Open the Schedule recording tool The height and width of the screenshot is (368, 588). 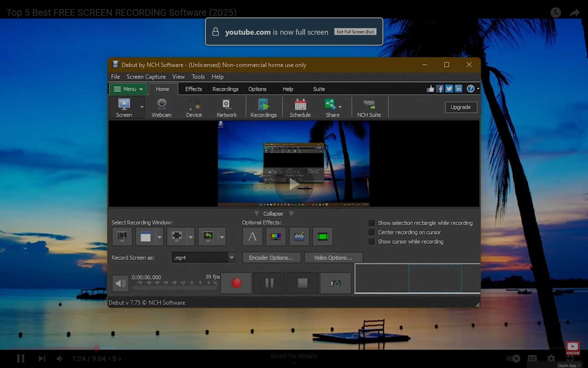(x=300, y=108)
